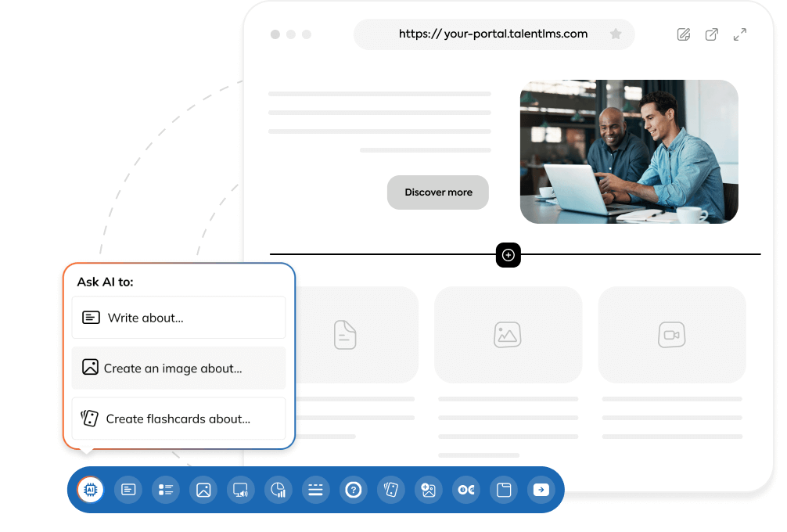Viewport: 787px width, 532px height.
Task: Expand view with the fullscreen arrows
Action: [x=739, y=34]
